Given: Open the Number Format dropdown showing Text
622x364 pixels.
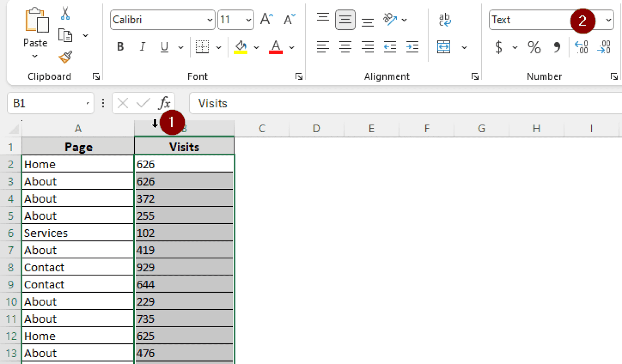Looking at the screenshot, I should 608,20.
